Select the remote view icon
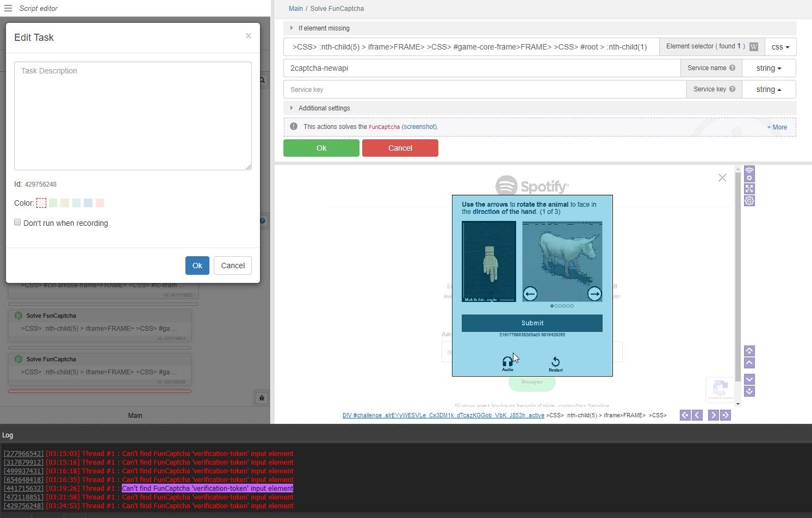This screenshot has width=812, height=518. click(749, 174)
